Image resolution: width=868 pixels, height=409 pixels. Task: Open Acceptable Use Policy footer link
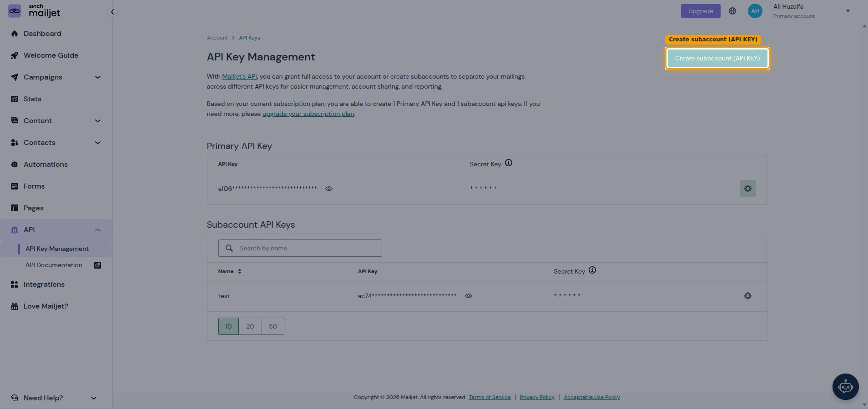pyautogui.click(x=592, y=397)
